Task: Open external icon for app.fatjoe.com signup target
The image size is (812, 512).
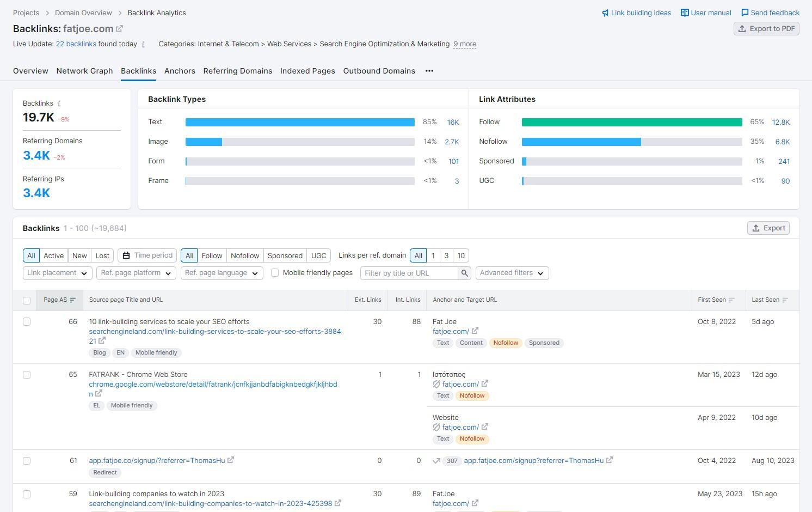Action: coord(610,460)
